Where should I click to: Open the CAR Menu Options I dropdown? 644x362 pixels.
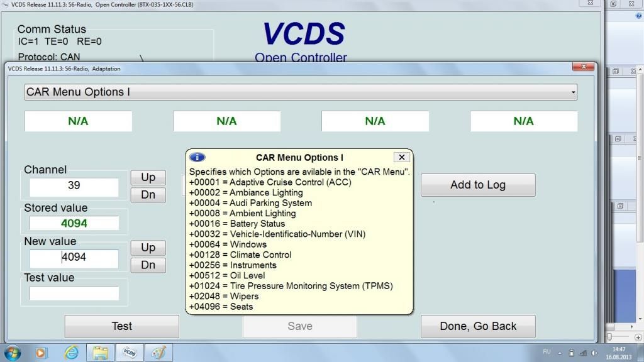coord(301,92)
